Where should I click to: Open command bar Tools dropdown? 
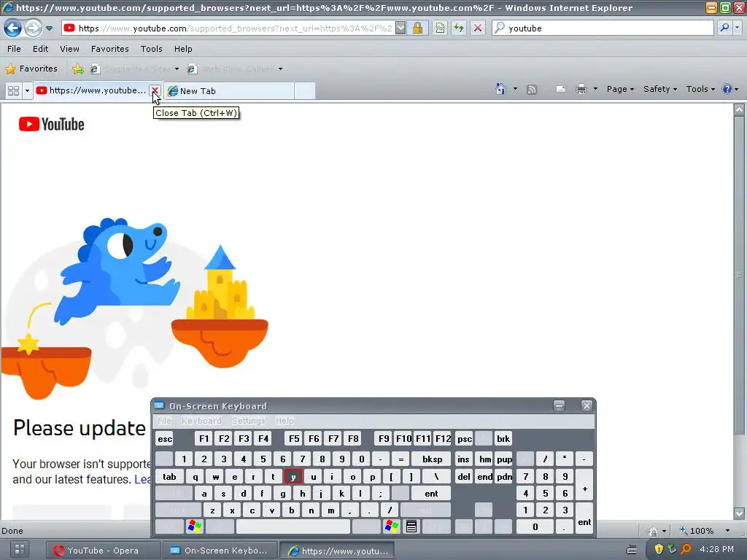pyautogui.click(x=700, y=89)
